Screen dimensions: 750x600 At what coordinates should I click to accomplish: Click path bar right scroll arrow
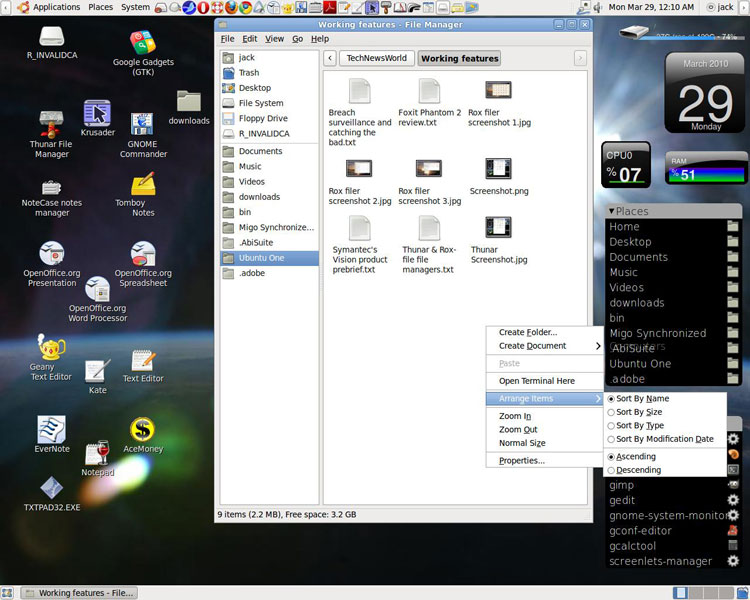tap(580, 58)
